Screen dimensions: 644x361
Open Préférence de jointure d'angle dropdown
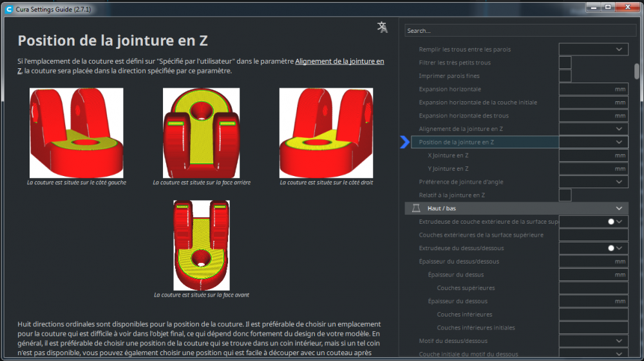coord(594,182)
